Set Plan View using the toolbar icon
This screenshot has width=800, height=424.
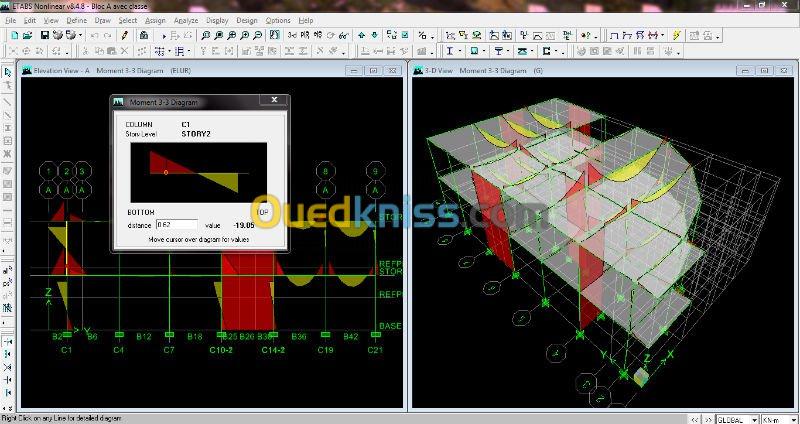click(x=305, y=35)
